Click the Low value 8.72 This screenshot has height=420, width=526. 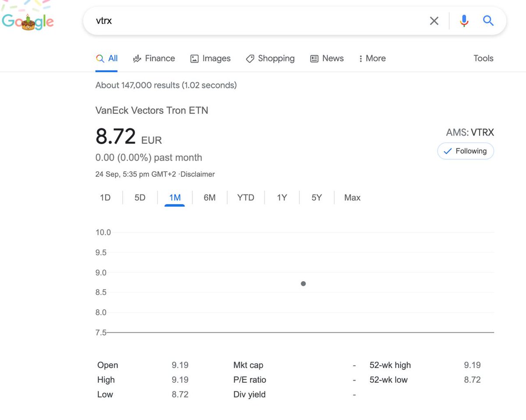(180, 395)
